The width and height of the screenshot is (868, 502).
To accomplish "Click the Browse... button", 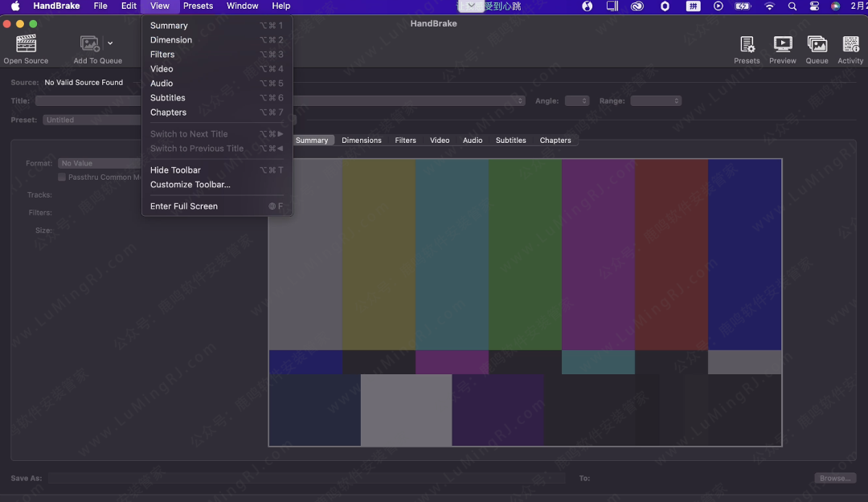I will (834, 479).
